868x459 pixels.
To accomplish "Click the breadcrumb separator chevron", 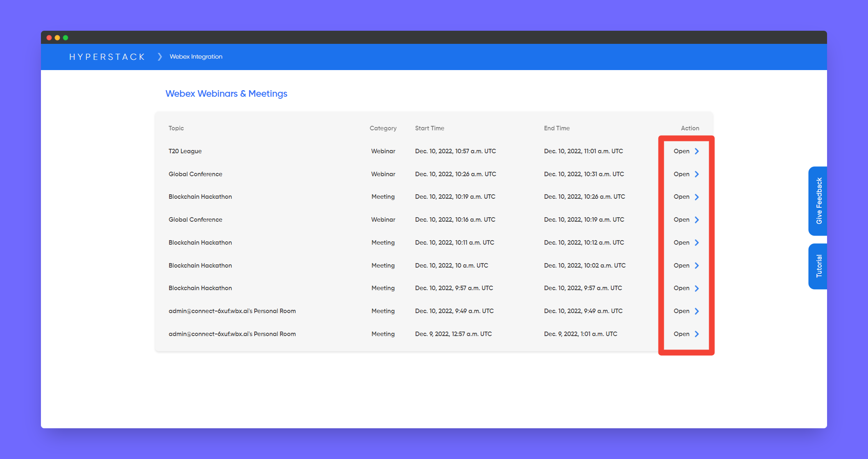I will point(160,57).
